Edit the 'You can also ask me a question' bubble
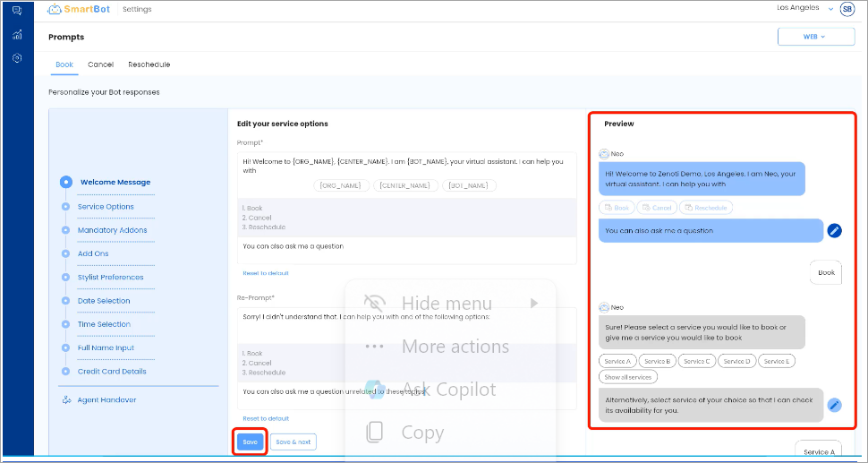This screenshot has width=868, height=463. 834,230
